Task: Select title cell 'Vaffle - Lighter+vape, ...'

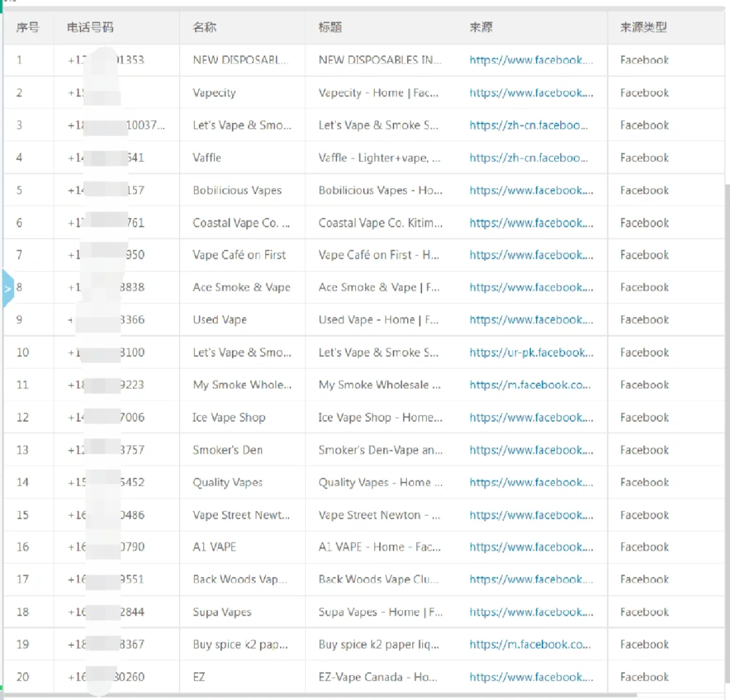Action: 379,157
